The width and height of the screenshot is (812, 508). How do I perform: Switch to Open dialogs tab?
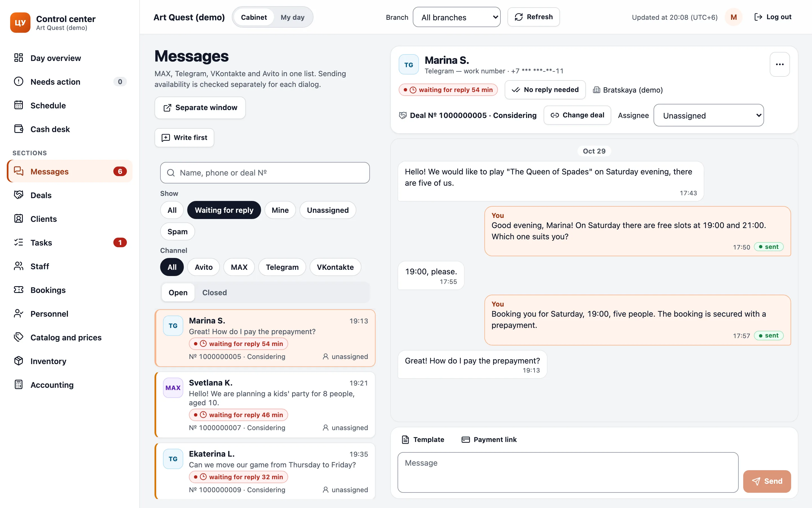[178, 292]
